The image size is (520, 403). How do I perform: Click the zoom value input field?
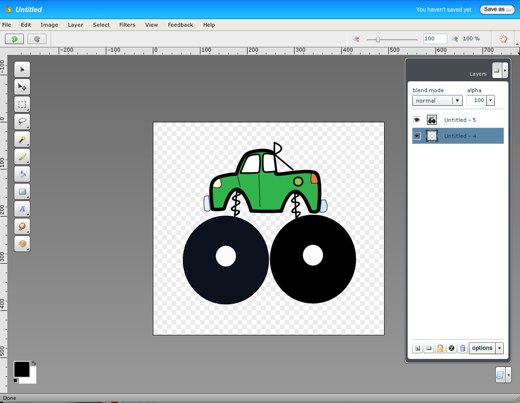pos(435,39)
